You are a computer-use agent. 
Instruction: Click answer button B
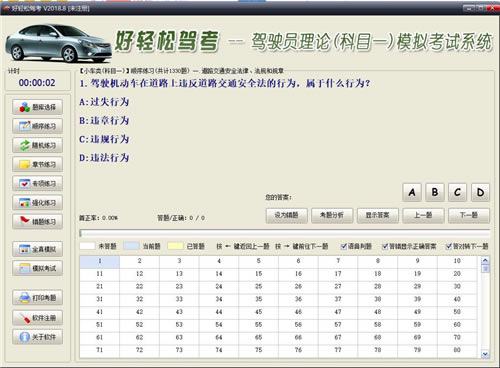[435, 192]
